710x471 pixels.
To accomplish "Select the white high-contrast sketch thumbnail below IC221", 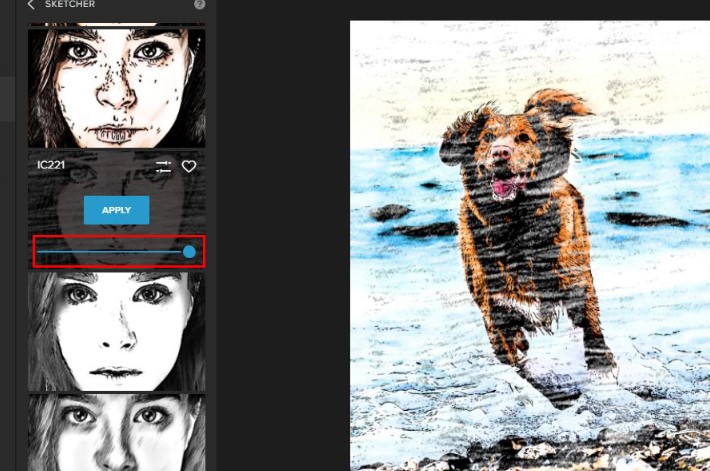I will (116, 331).
